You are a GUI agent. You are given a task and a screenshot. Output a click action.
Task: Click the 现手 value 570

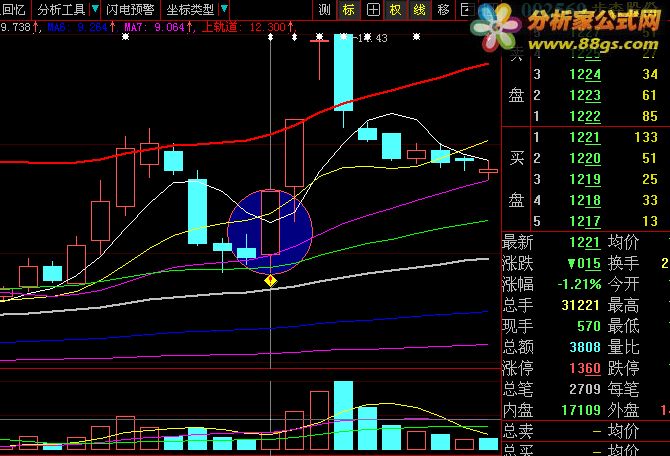[x=589, y=326]
